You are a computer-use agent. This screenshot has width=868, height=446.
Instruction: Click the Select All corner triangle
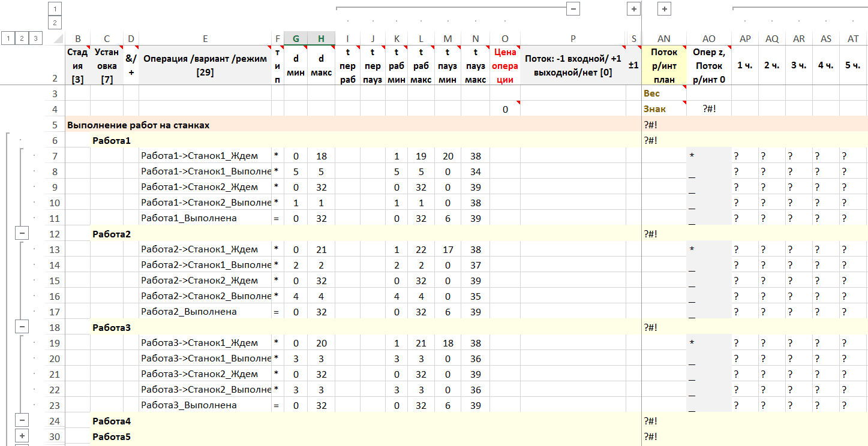[x=58, y=39]
